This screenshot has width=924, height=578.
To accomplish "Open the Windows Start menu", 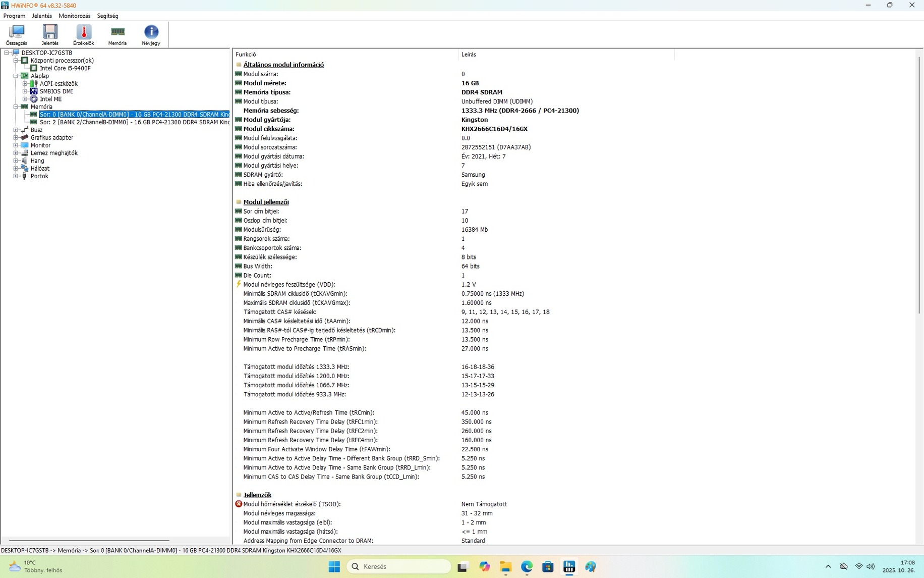I will click(x=334, y=566).
